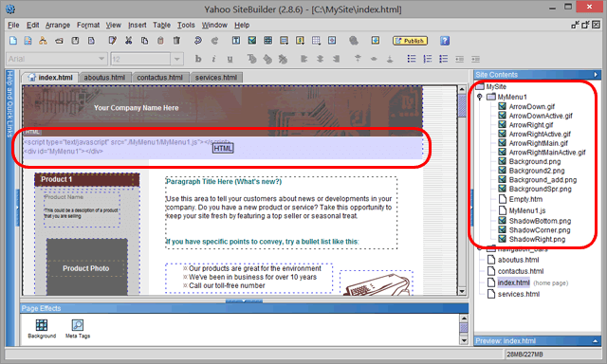
Task: Select MyMenu1.js in Site Contents
Action: tap(527, 210)
